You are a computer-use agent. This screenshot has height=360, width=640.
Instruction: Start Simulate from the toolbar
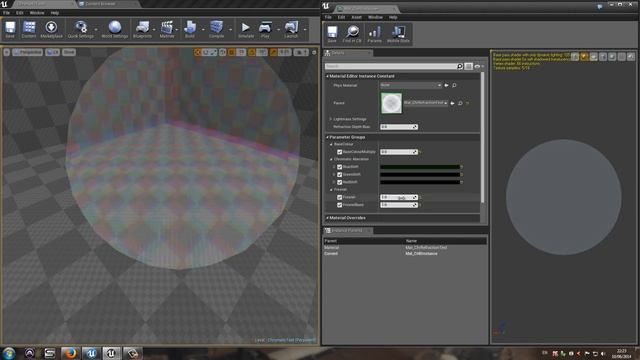pos(246,29)
